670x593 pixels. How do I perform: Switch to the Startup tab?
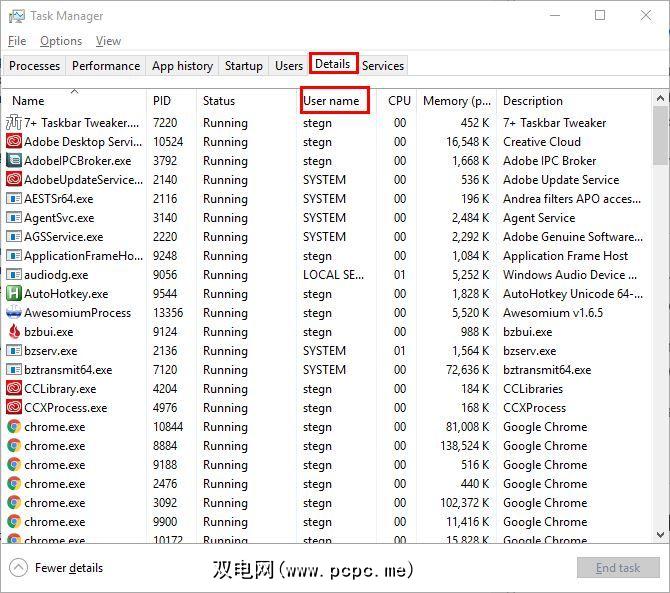(244, 66)
